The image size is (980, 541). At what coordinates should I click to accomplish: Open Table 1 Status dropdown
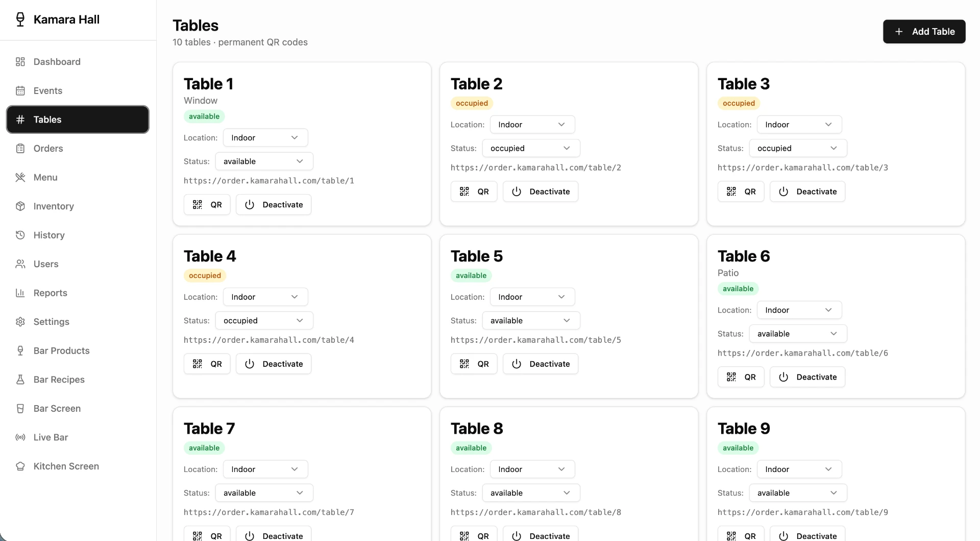(x=264, y=161)
